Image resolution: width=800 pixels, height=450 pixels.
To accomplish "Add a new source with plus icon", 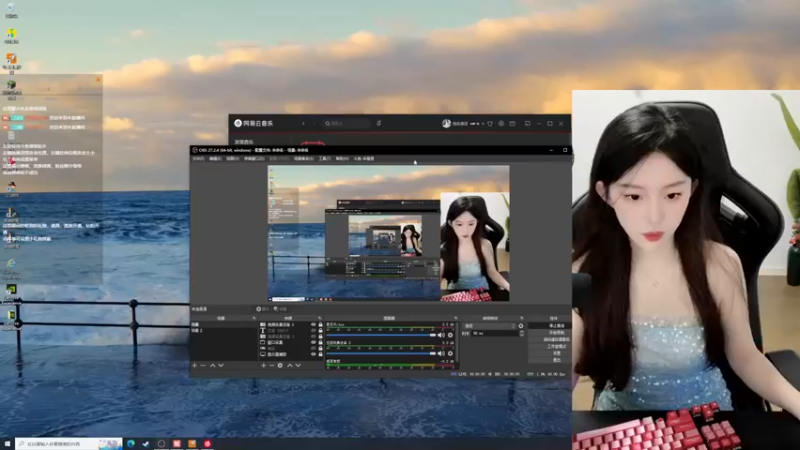I will point(264,365).
